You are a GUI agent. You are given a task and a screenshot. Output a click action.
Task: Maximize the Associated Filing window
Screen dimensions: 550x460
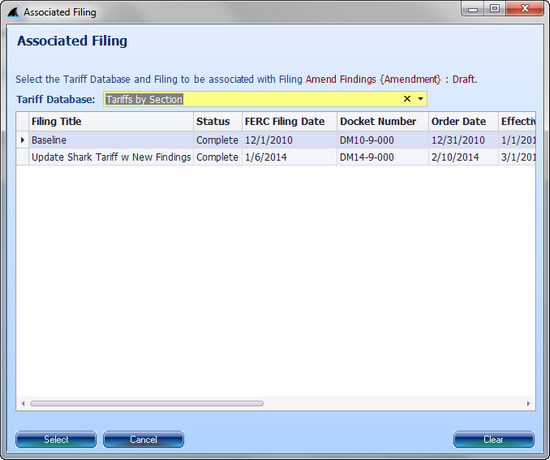coord(495,8)
